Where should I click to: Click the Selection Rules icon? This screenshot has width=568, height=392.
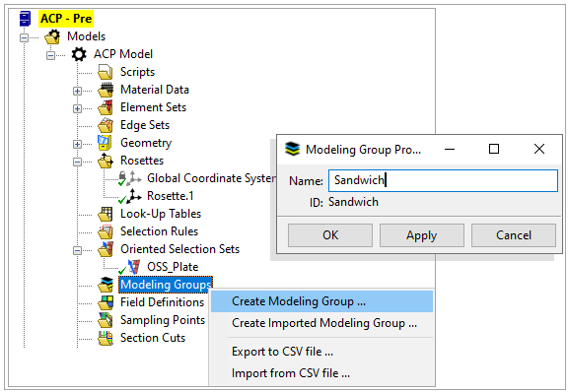click(106, 231)
